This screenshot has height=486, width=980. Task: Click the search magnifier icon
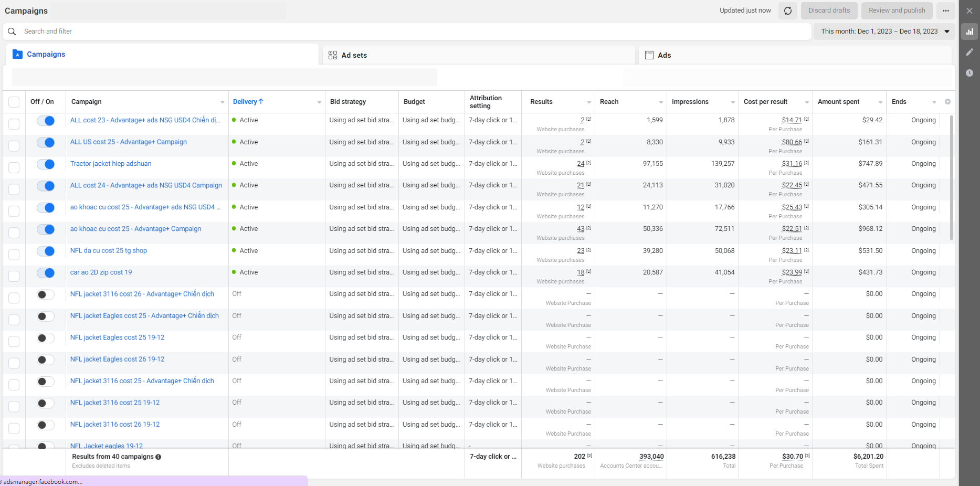pos(12,31)
